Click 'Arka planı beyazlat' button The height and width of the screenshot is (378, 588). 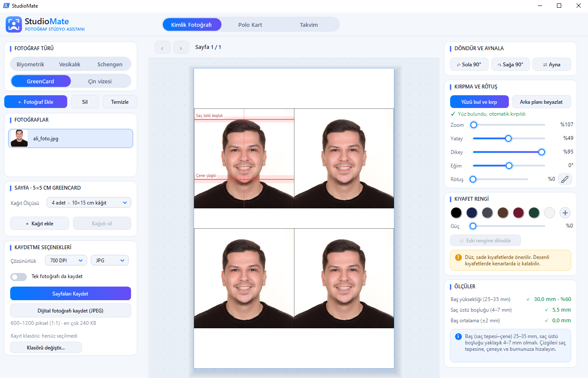pyautogui.click(x=541, y=102)
